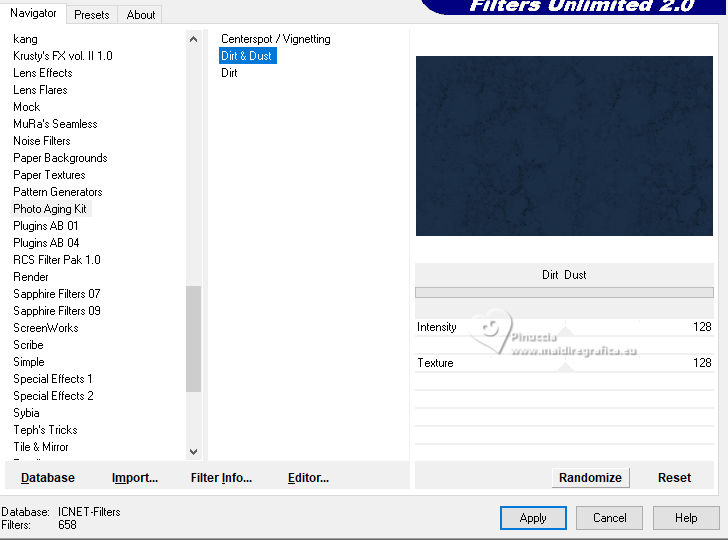
Task: Open Special Effects 2 category
Action: pyautogui.click(x=53, y=396)
